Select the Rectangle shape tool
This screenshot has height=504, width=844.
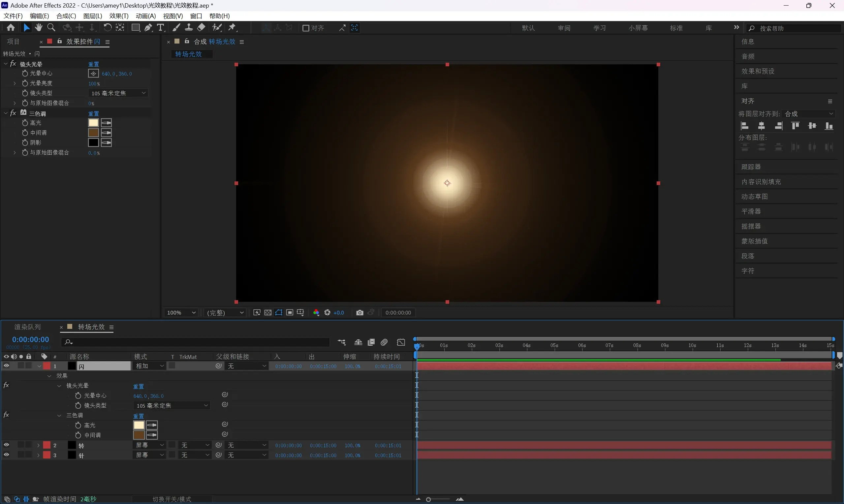[136, 28]
